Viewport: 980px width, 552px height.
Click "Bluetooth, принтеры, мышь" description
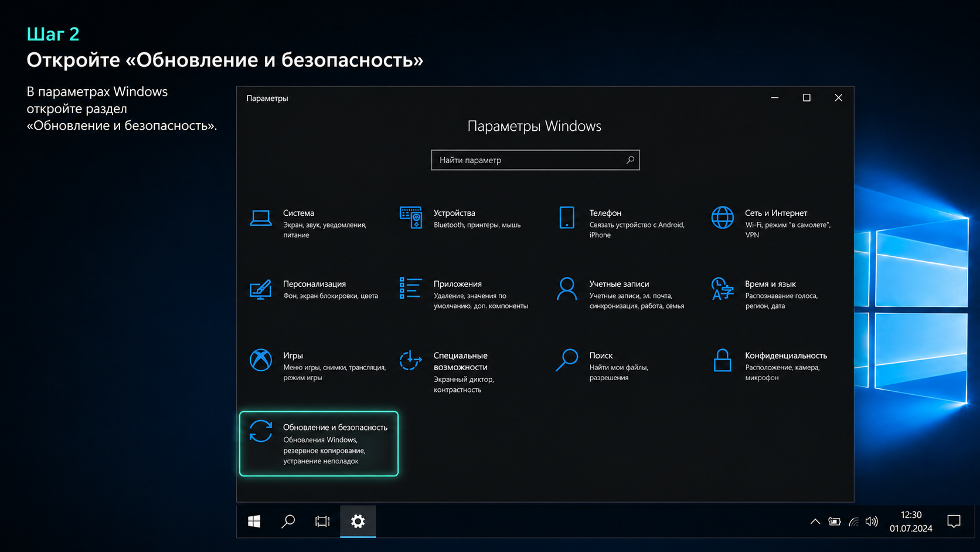pos(477,225)
